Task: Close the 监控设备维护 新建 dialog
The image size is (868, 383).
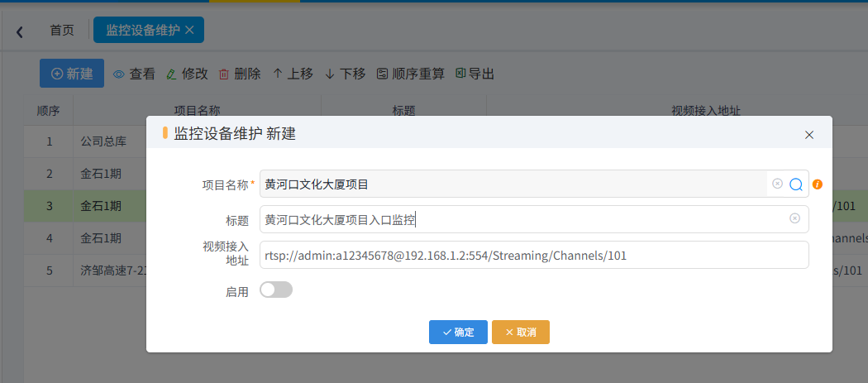Action: [809, 135]
